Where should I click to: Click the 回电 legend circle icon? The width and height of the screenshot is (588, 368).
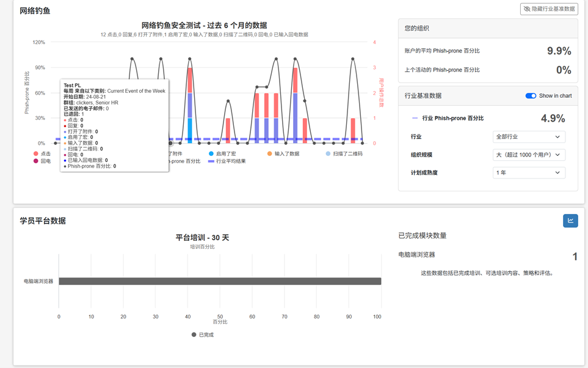[x=36, y=161]
